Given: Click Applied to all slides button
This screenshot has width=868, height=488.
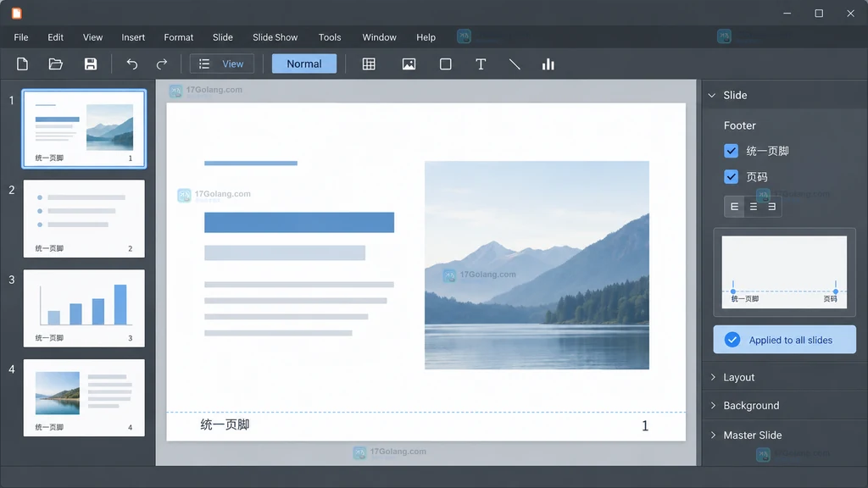Looking at the screenshot, I should pyautogui.click(x=784, y=340).
